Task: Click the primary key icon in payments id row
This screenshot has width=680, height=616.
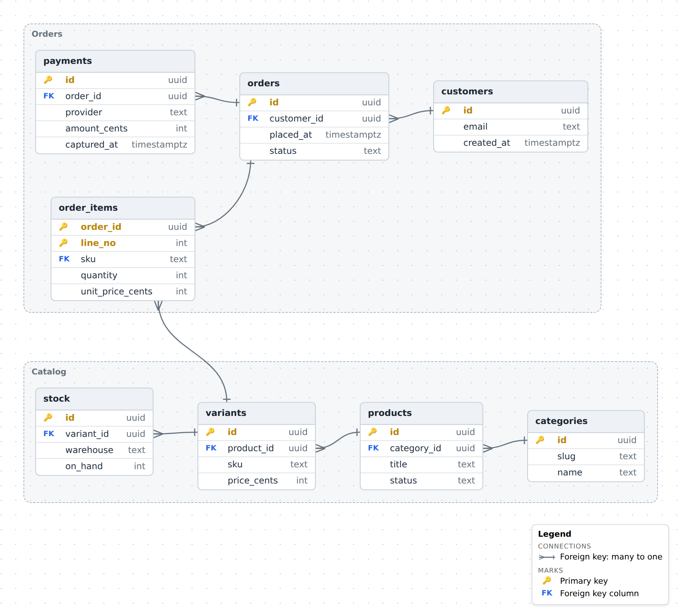Action: [48, 80]
